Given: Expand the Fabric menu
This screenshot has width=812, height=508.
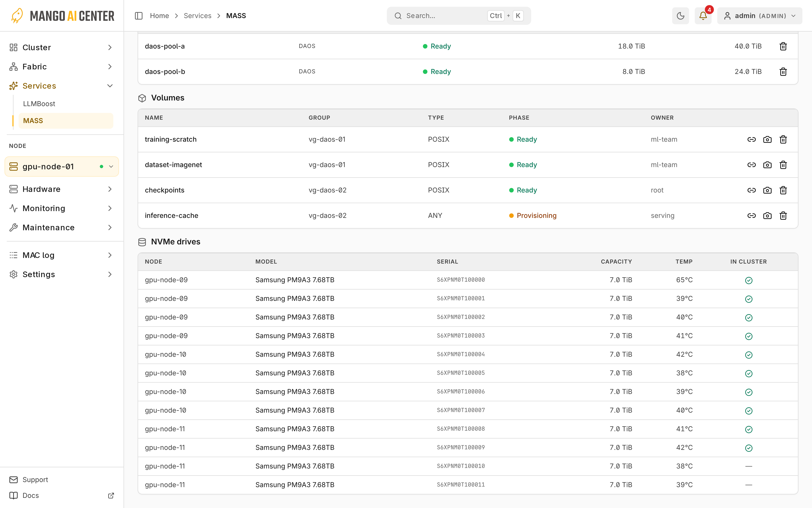Looking at the screenshot, I should point(62,67).
